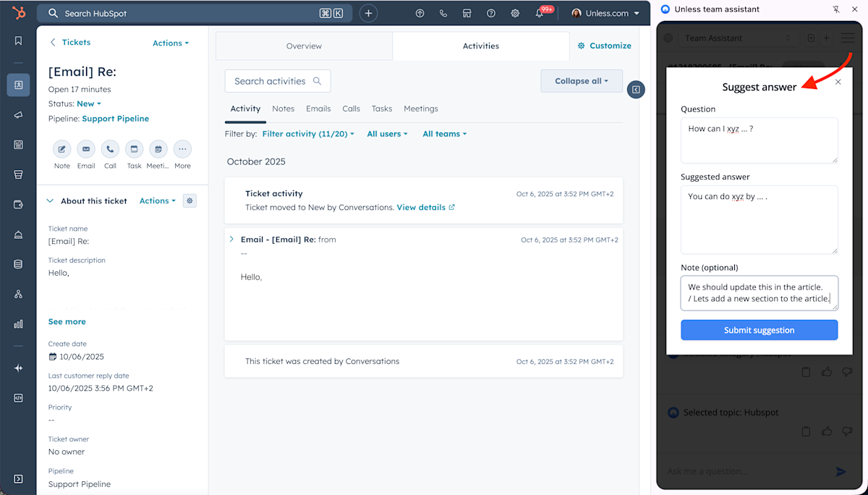The width and height of the screenshot is (868, 495).
Task: Open the Data Management database sidebar icon
Action: coord(18,264)
